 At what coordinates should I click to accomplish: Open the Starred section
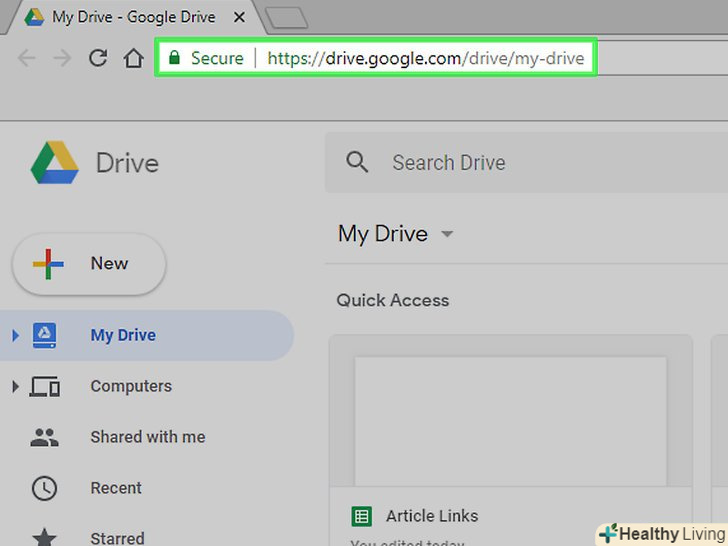[117, 539]
